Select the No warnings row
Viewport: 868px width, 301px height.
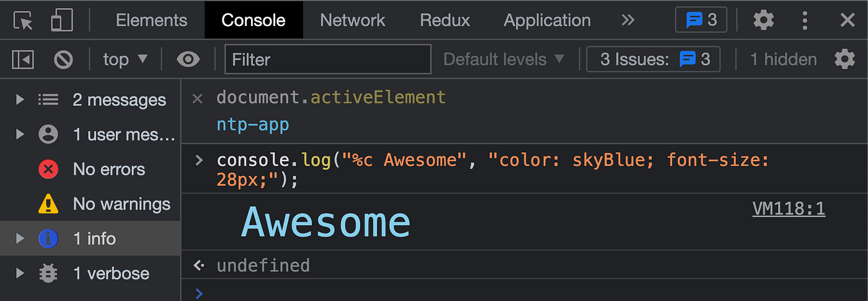(91, 204)
